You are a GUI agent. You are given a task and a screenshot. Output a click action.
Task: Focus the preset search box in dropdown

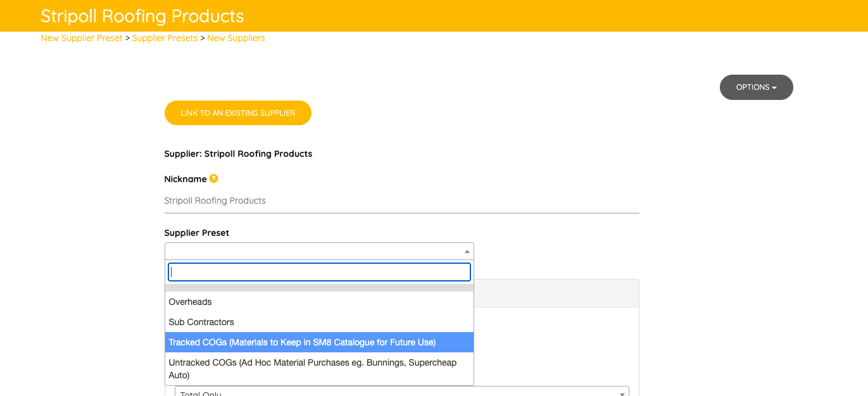click(x=319, y=272)
